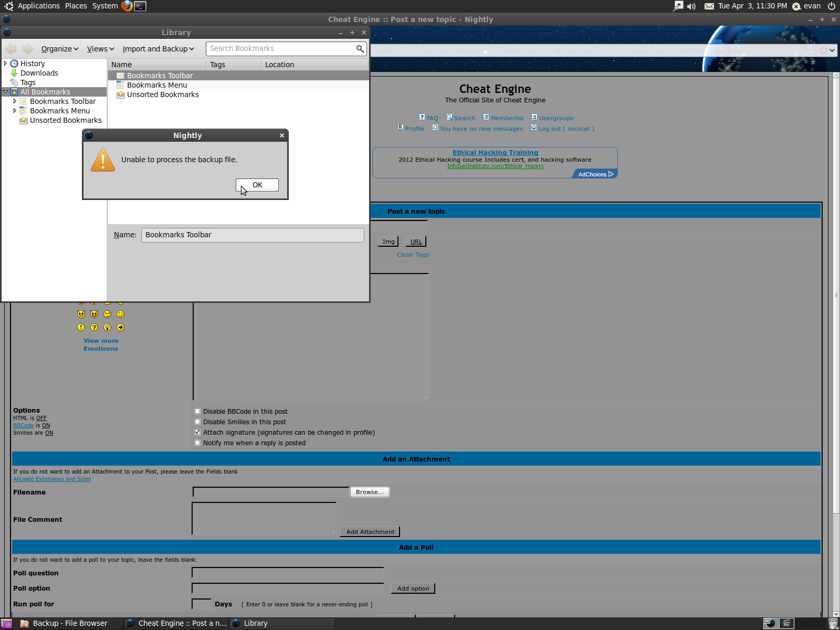Screen dimensions: 840x630
Task: Click the power button icon in top panel
Action: (832, 6)
